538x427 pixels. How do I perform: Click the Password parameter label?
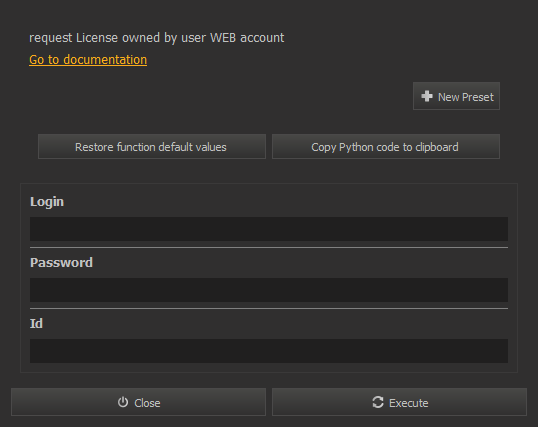pos(61,263)
